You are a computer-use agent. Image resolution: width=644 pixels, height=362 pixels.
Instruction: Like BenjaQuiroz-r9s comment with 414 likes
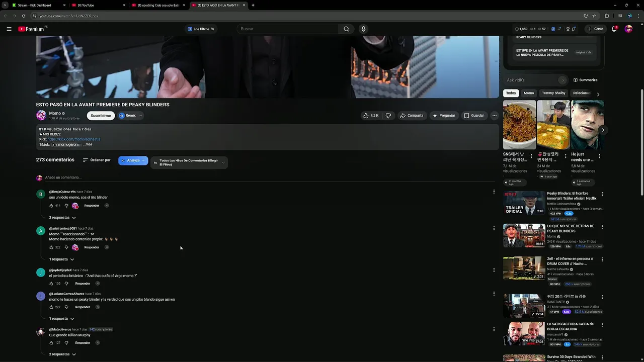point(51,206)
